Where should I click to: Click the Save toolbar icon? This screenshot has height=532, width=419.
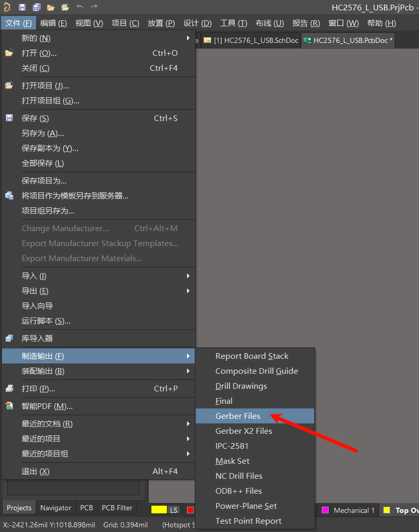22,7
